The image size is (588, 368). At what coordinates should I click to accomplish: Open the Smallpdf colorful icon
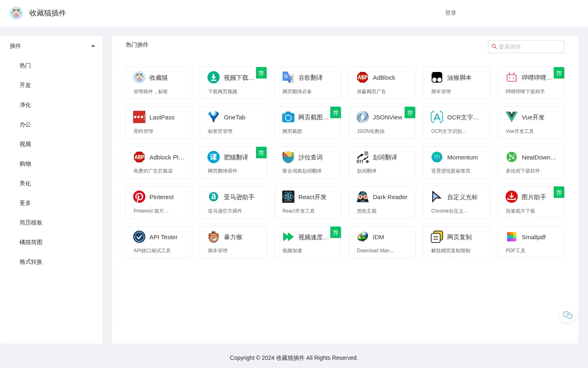pyautogui.click(x=512, y=237)
